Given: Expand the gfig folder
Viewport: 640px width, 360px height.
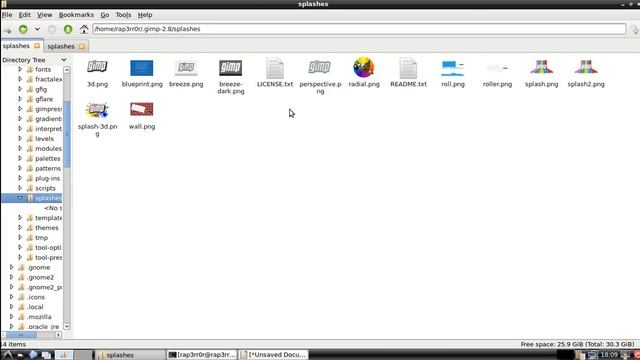Looking at the screenshot, I should [x=20, y=89].
